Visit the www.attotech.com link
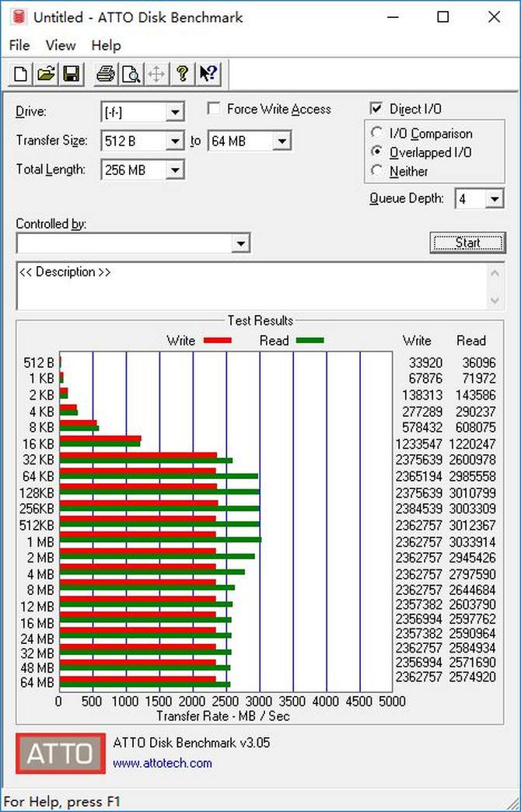Image resolution: width=521 pixels, height=812 pixels. click(x=162, y=763)
